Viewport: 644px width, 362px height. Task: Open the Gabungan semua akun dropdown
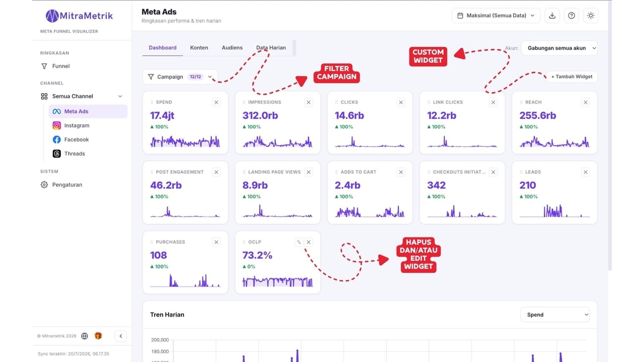pyautogui.click(x=559, y=48)
